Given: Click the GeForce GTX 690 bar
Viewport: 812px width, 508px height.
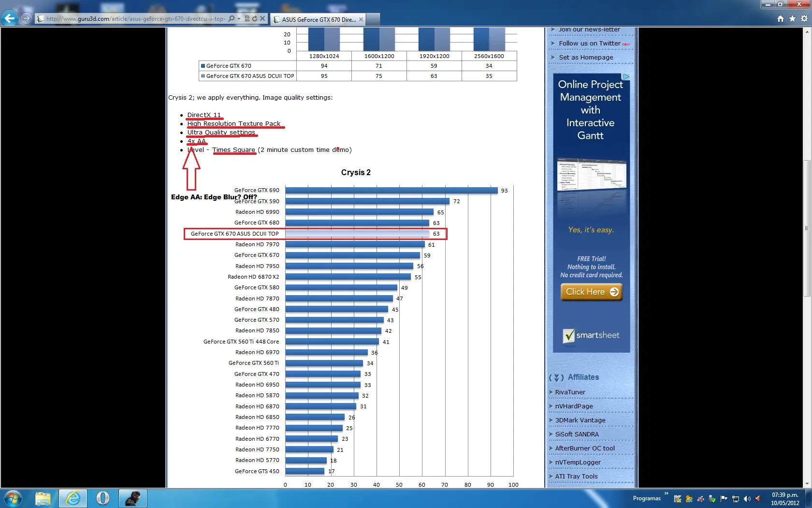Looking at the screenshot, I should click(x=391, y=191).
